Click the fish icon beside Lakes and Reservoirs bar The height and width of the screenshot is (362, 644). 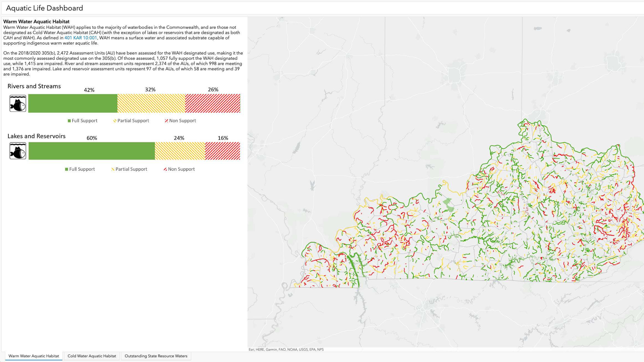coord(18,151)
